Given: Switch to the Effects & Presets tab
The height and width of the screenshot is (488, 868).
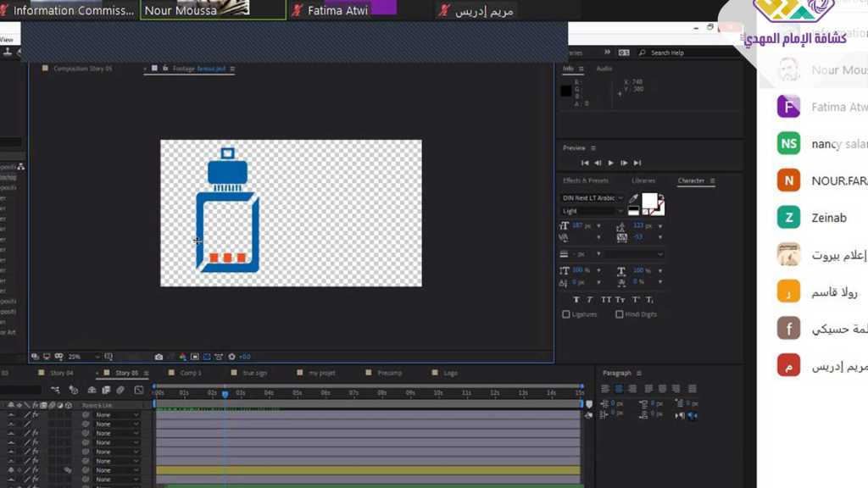Looking at the screenshot, I should tap(586, 180).
